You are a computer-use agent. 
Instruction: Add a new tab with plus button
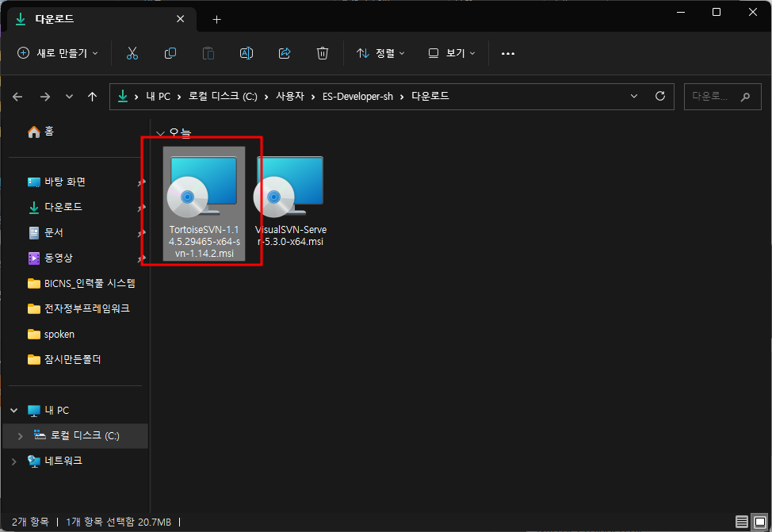tap(216, 19)
